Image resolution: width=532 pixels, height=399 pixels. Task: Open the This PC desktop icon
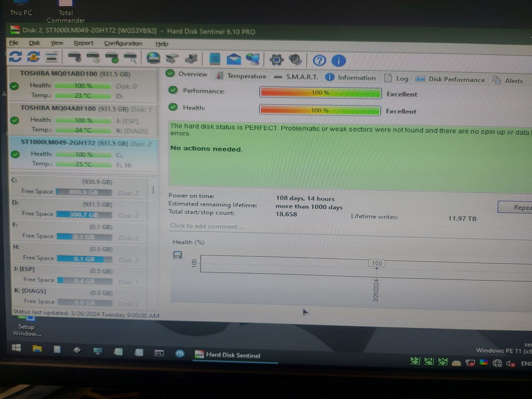[x=21, y=9]
